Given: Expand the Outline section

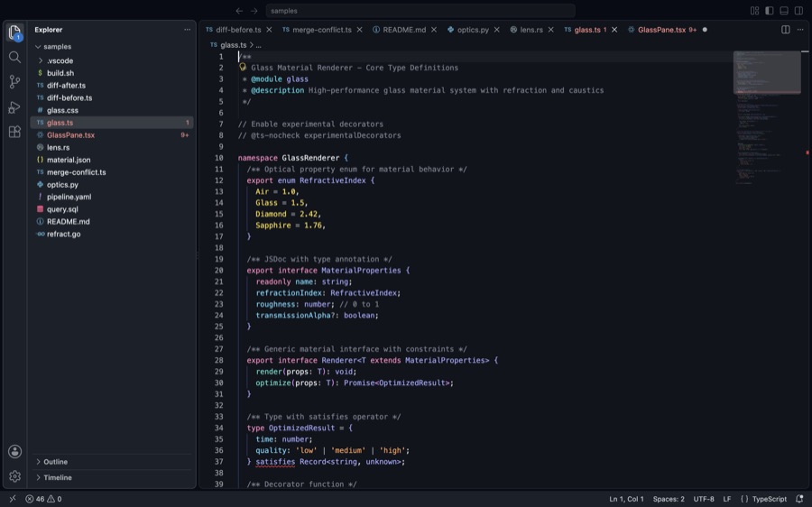Looking at the screenshot, I should click(x=113, y=461).
